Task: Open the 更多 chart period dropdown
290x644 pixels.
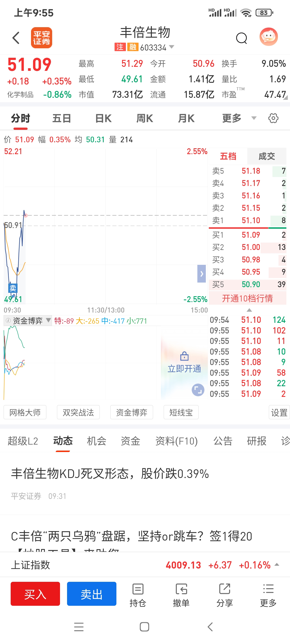Action: point(239,118)
